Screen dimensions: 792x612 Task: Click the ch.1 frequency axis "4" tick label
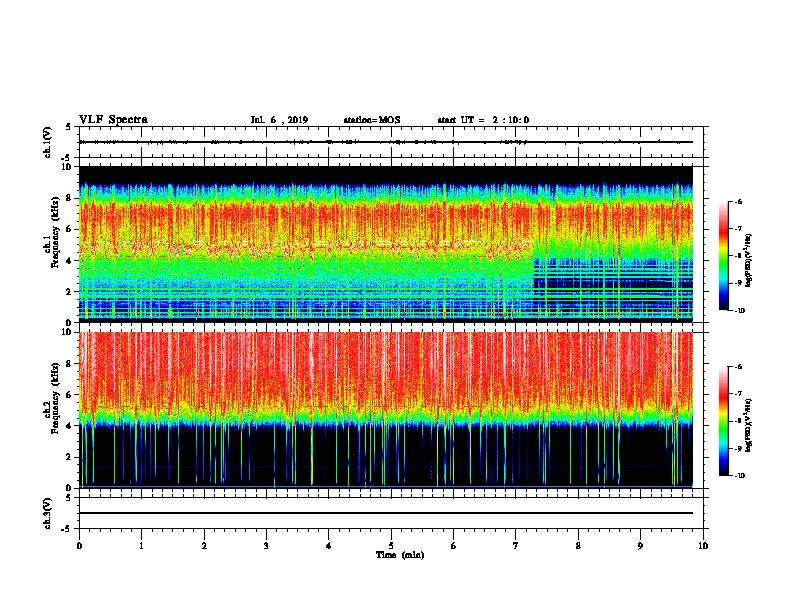tap(69, 261)
